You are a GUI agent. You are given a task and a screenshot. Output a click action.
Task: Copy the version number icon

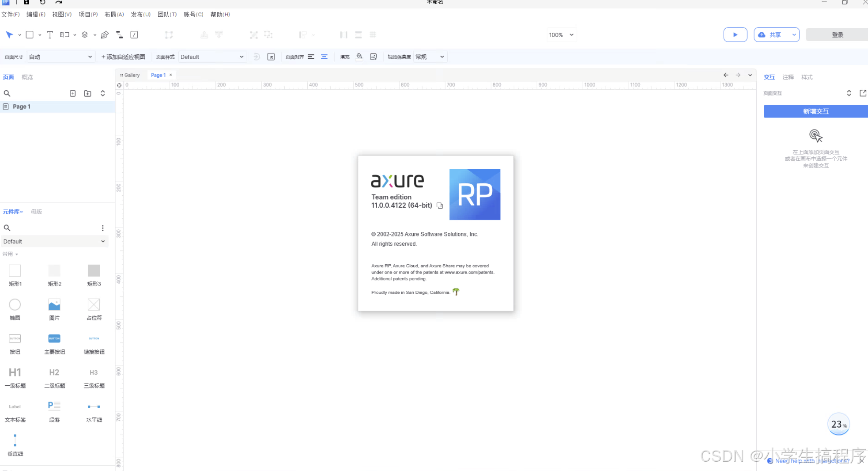[440, 205]
